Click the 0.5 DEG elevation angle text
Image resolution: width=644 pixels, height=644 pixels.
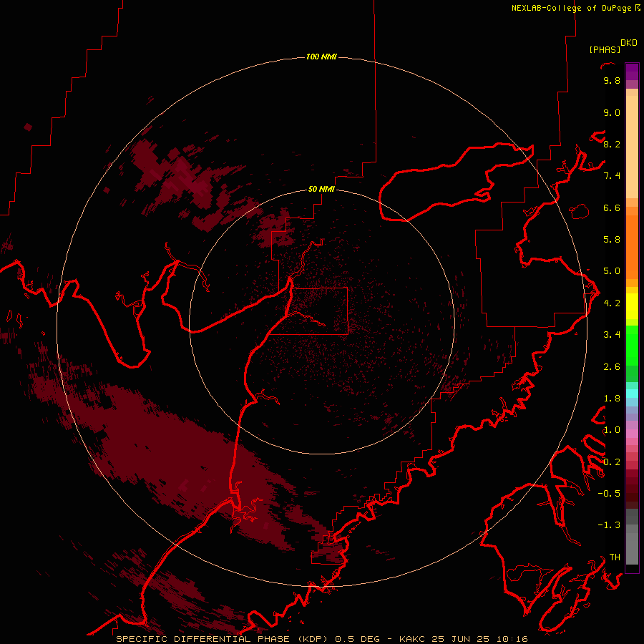point(359,639)
